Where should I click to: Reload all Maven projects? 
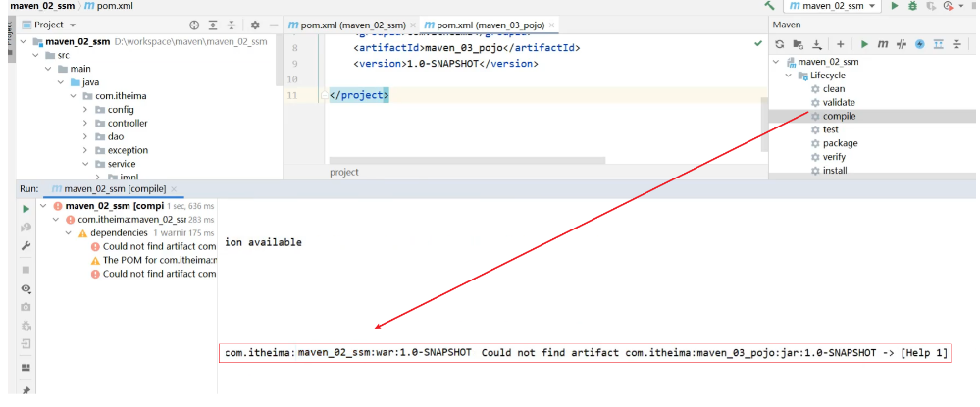pos(779,44)
